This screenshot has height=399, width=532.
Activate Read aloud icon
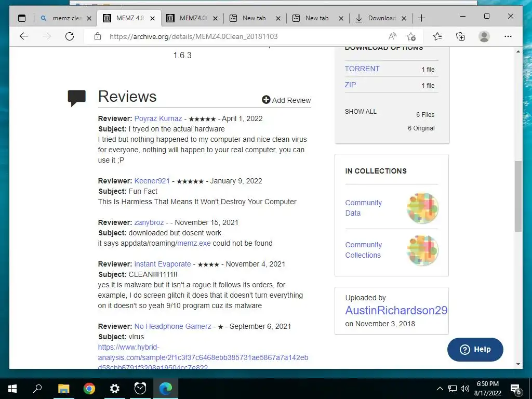pos(393,36)
